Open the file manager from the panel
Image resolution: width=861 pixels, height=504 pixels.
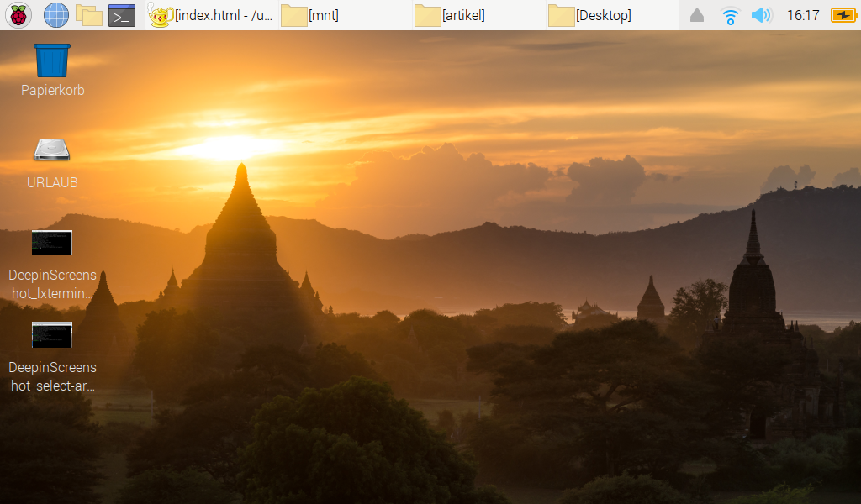[88, 14]
